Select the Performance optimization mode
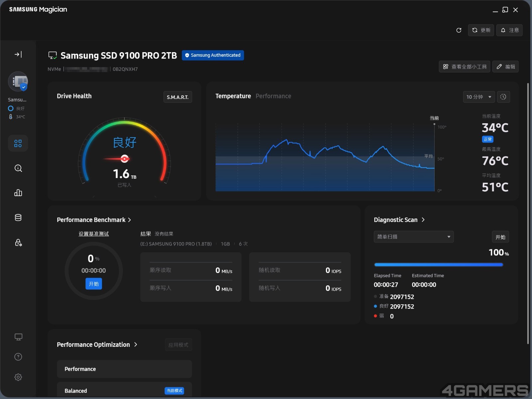532x399 pixels. (x=124, y=369)
